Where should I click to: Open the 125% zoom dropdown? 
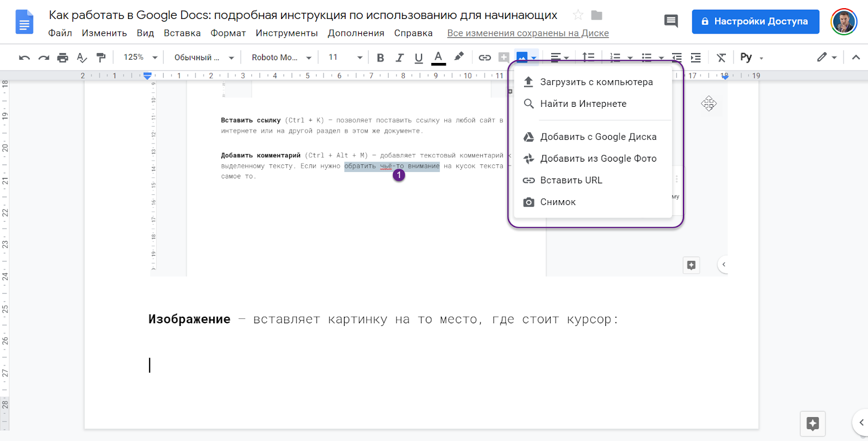[x=141, y=57]
